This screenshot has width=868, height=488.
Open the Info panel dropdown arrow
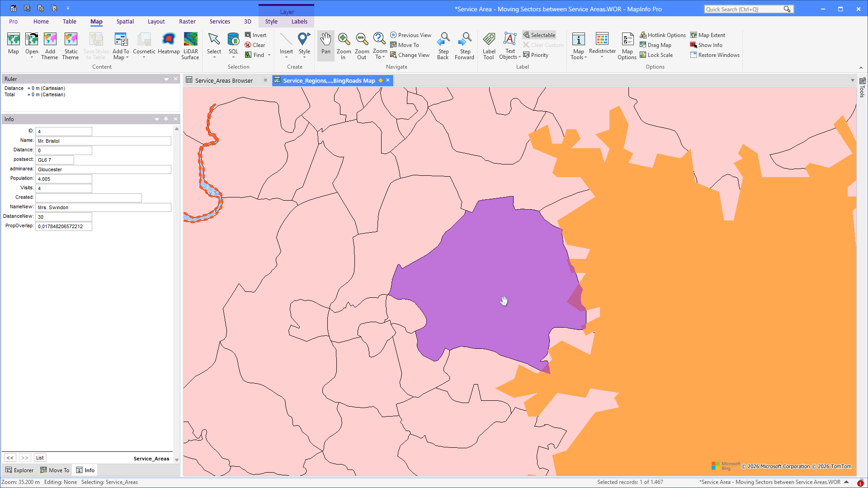pos(157,119)
